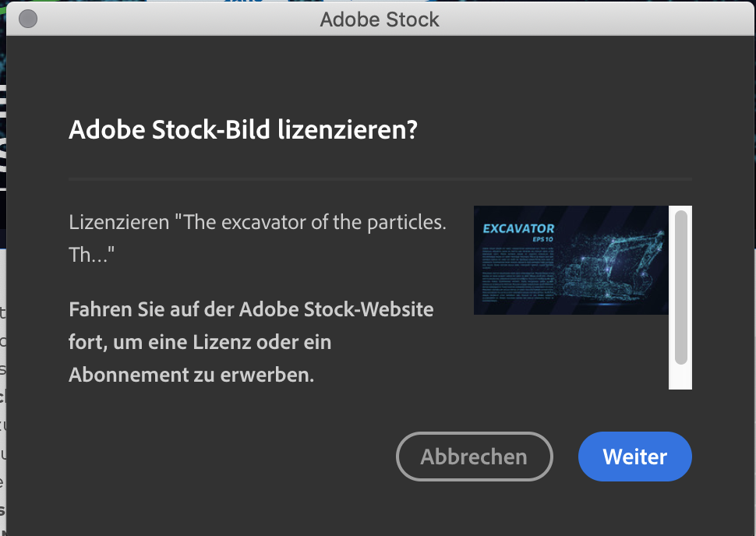Screen dimensions: 756x536
Task: Close the Adobe Stock dialog window
Action: (x=28, y=19)
